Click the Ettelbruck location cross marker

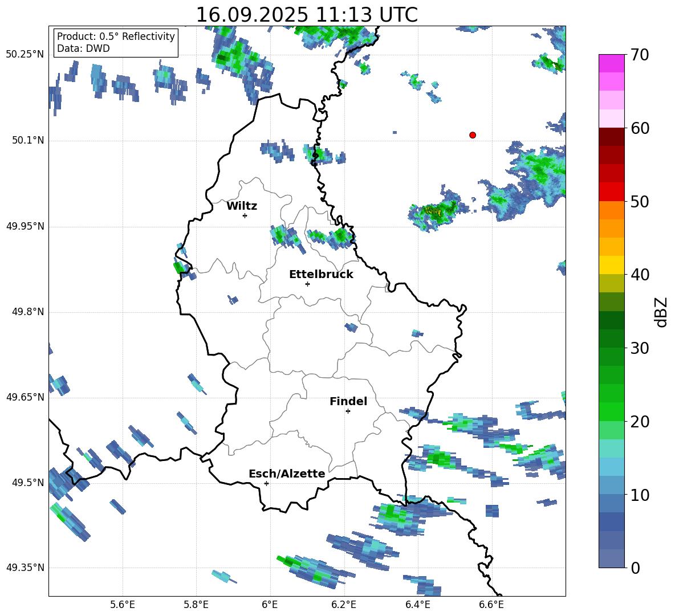pos(307,284)
